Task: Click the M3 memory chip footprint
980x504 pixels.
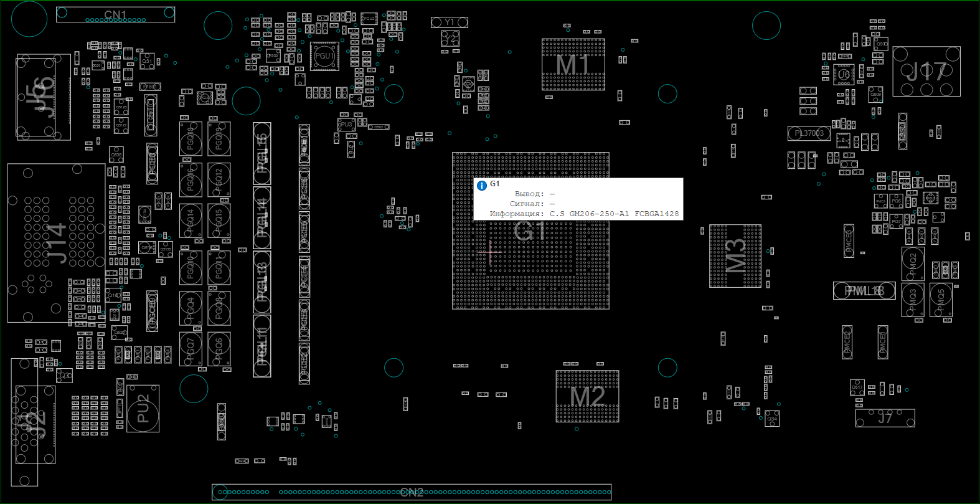Action: tap(735, 256)
